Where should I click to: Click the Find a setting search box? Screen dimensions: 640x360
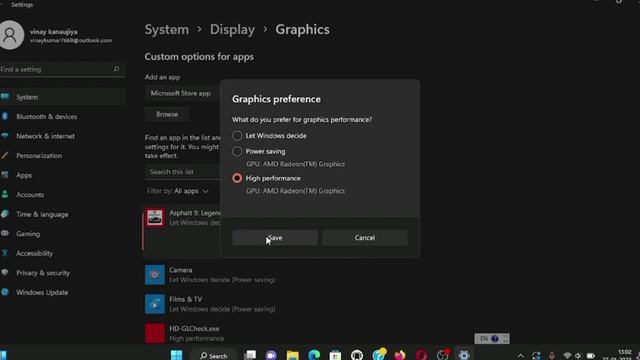pyautogui.click(x=61, y=69)
